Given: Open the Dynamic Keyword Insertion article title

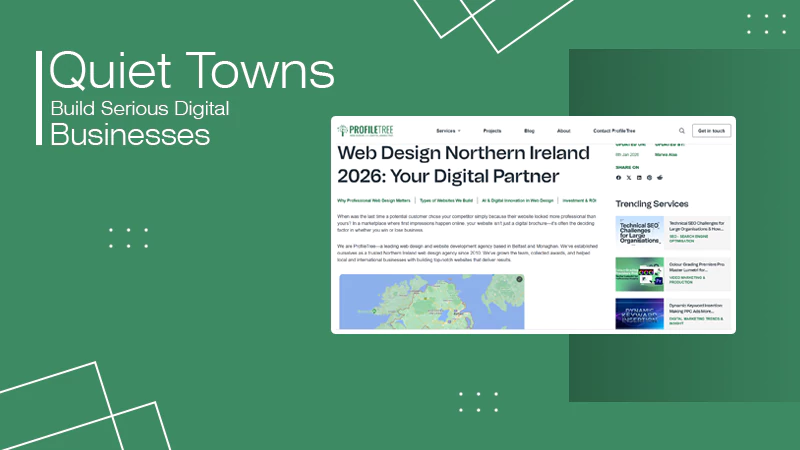Looking at the screenshot, I should (x=695, y=308).
